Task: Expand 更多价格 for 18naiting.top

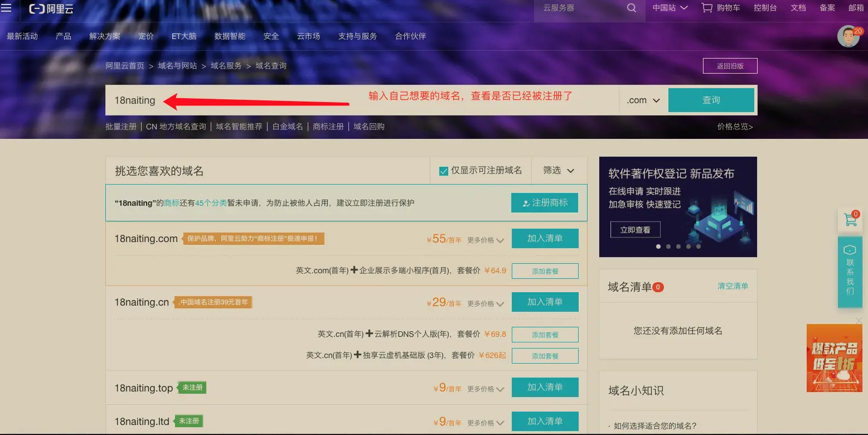Action: point(486,389)
